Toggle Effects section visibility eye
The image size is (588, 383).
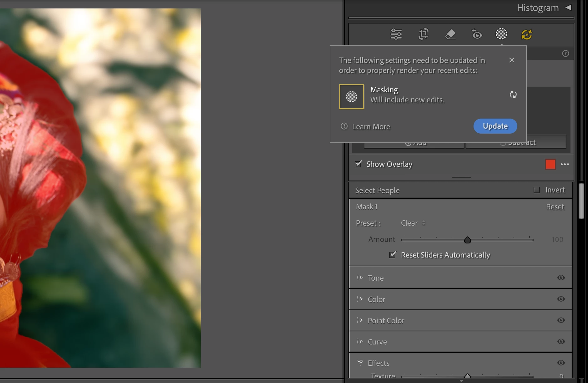(x=561, y=363)
